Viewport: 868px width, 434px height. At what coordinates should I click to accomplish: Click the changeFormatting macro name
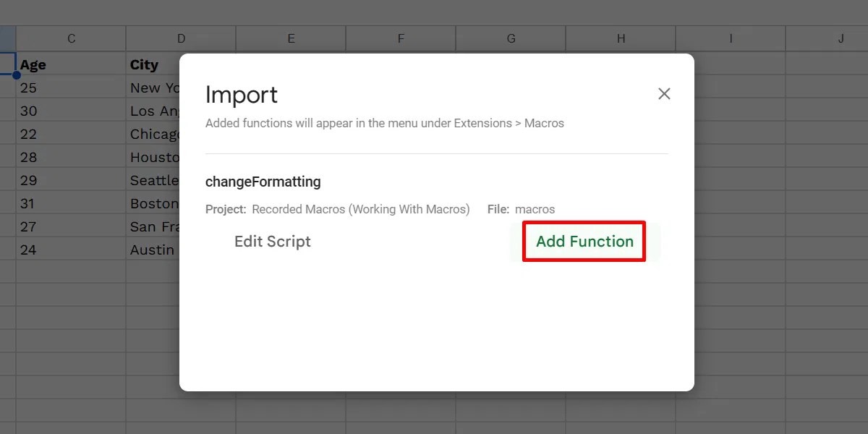(263, 181)
